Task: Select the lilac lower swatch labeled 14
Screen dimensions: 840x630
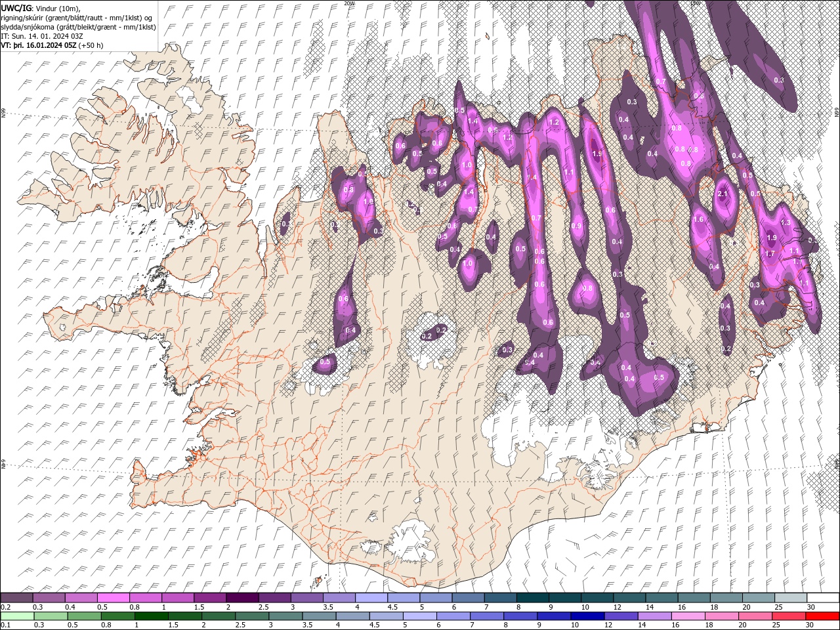Action: click(654, 616)
